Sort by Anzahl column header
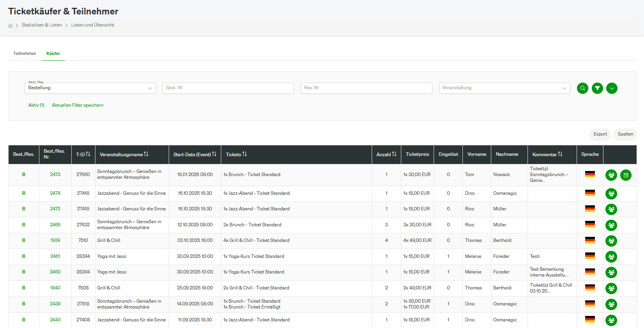The image size is (644, 328). click(394, 154)
